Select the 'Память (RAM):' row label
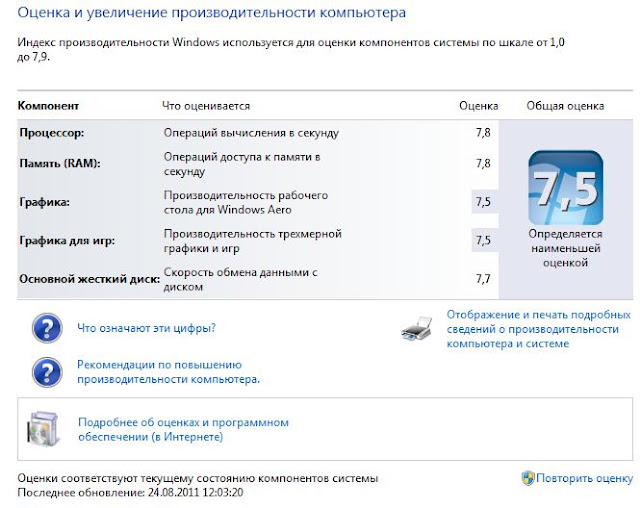 pos(60,164)
